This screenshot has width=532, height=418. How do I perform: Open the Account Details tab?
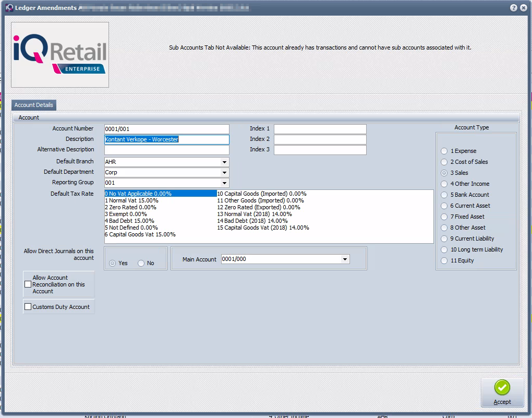[x=33, y=105]
